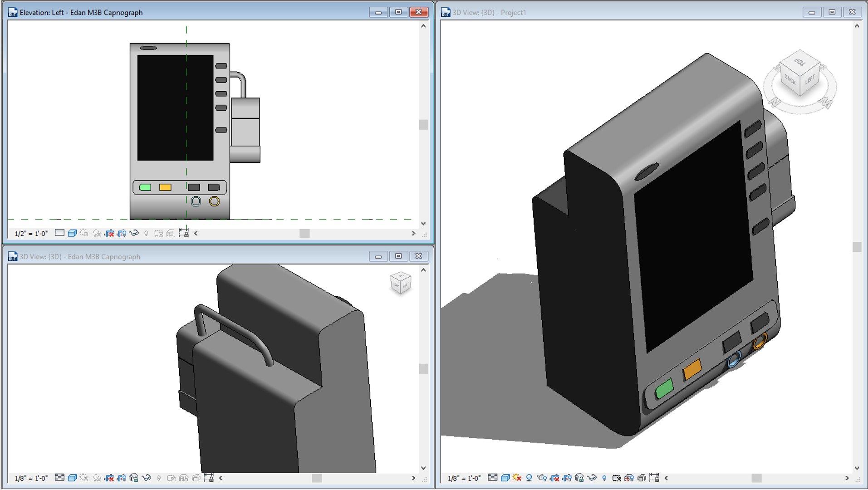Click vertical scrollbar thumb in Project1 view
The image size is (868, 490).
pos(857,247)
